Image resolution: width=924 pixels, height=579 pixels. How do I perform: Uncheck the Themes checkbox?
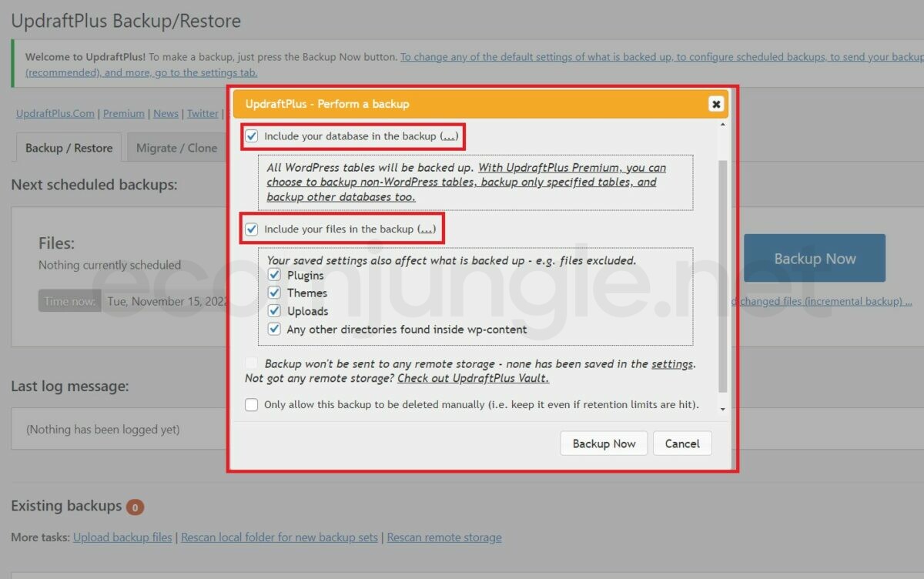click(274, 293)
